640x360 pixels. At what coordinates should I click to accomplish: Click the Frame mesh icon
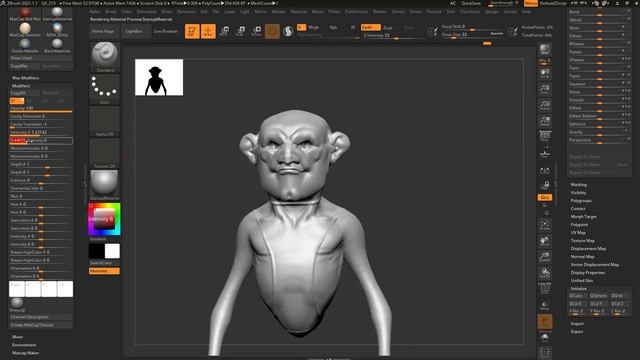click(544, 225)
